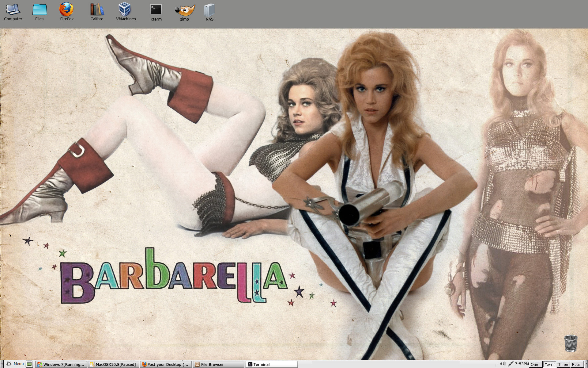588x368 pixels.
Task: Click the show desktop icon beside Menu
Action: point(29,364)
